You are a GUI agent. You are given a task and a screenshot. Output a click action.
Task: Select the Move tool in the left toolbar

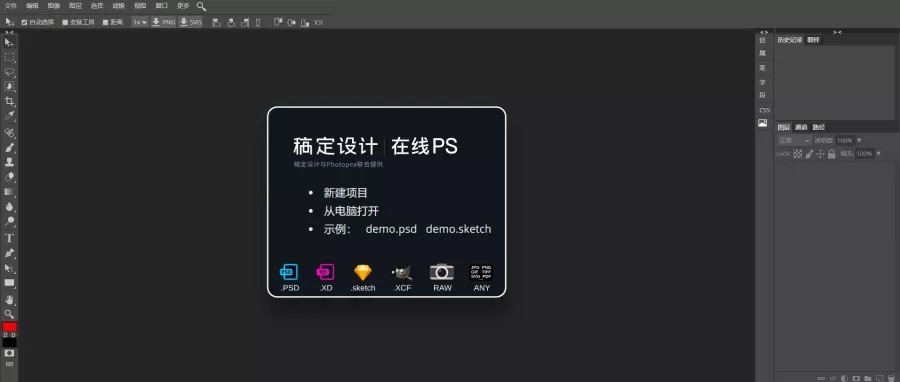click(9, 42)
